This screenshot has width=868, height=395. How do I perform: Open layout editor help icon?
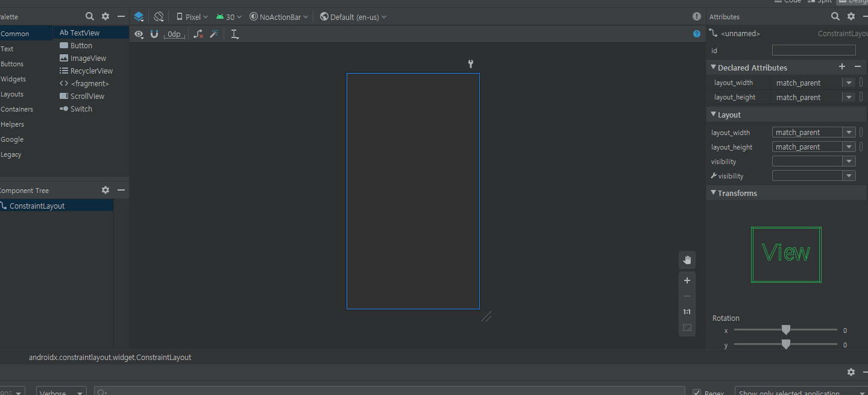click(x=697, y=34)
